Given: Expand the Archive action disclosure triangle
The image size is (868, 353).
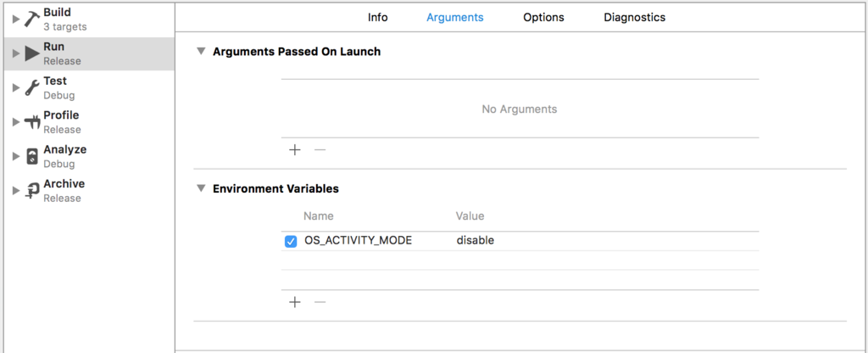Looking at the screenshot, I should click(x=16, y=191).
